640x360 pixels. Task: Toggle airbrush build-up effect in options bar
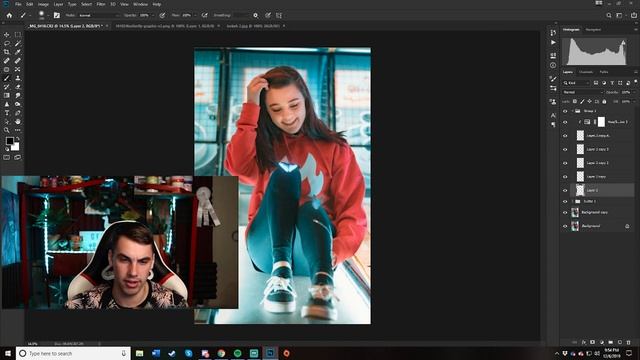(204, 15)
